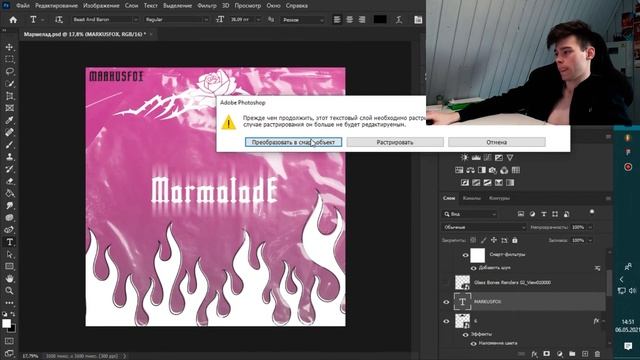Screen dimensions: 640x360
Task: Show the Glass Bones Renders layer
Action: pyautogui.click(x=446, y=282)
